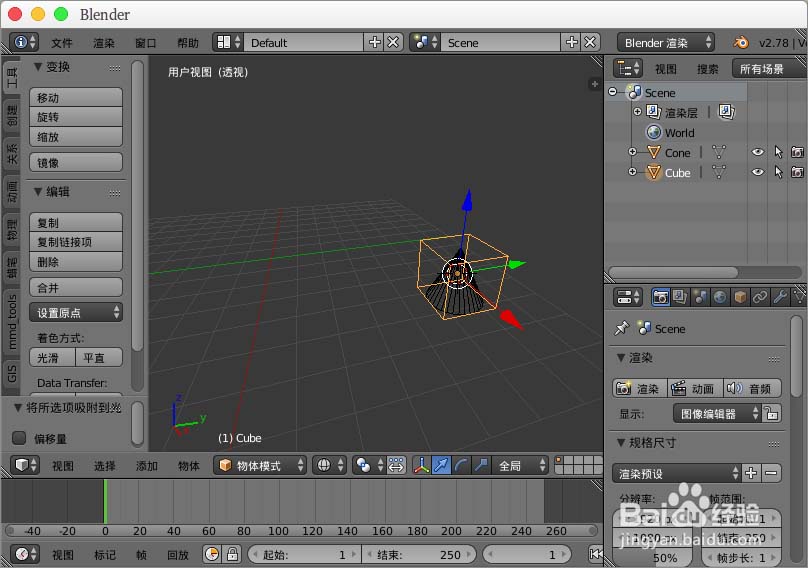Open Render Layers properties tab

coord(680,297)
